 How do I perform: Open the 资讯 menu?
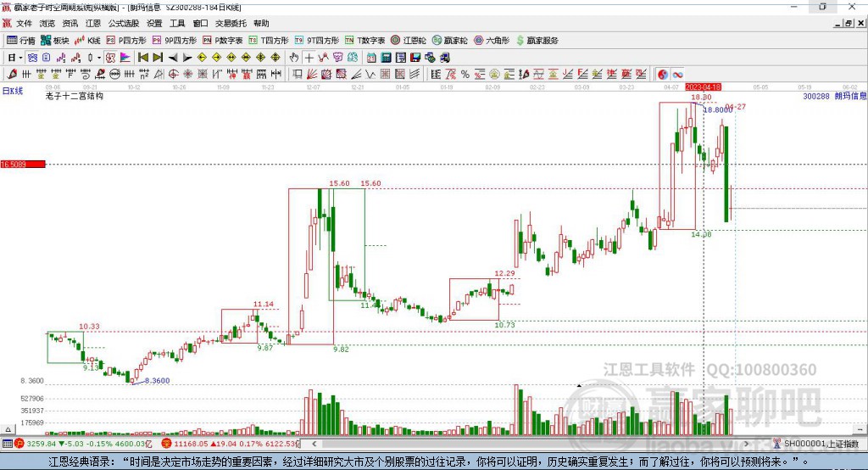coord(70,23)
